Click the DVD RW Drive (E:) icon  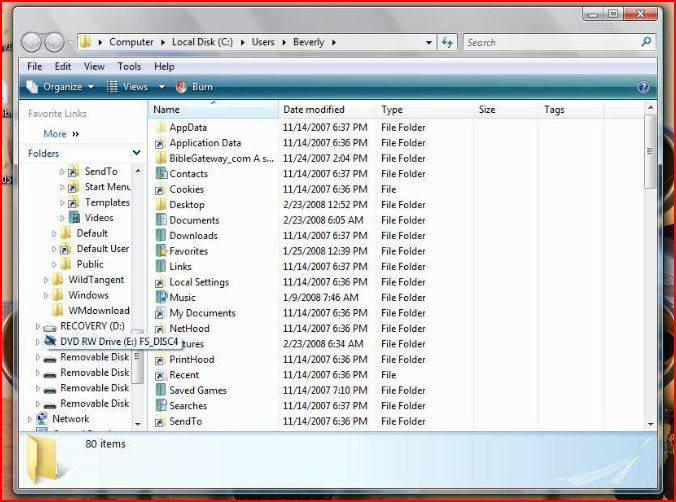[x=50, y=341]
